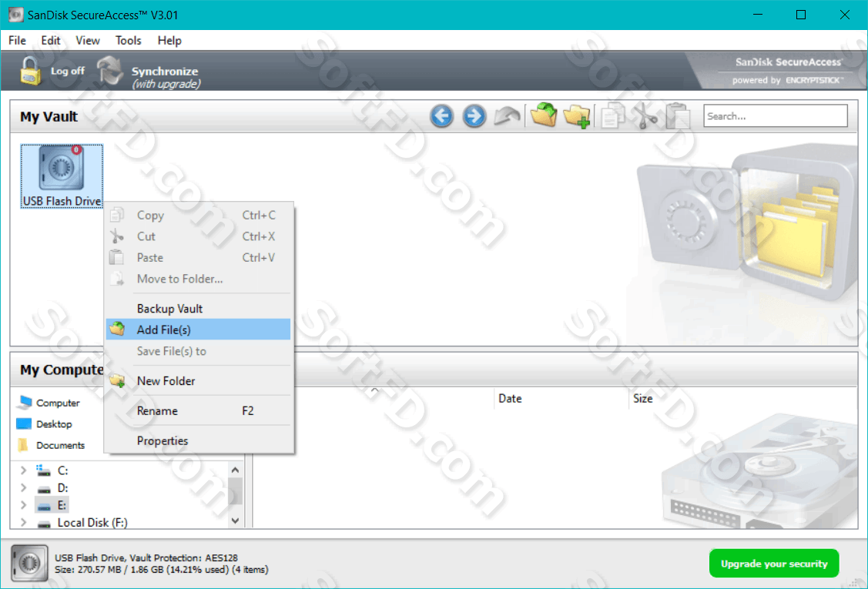Click the Log off label
868x589 pixels.
tap(68, 71)
